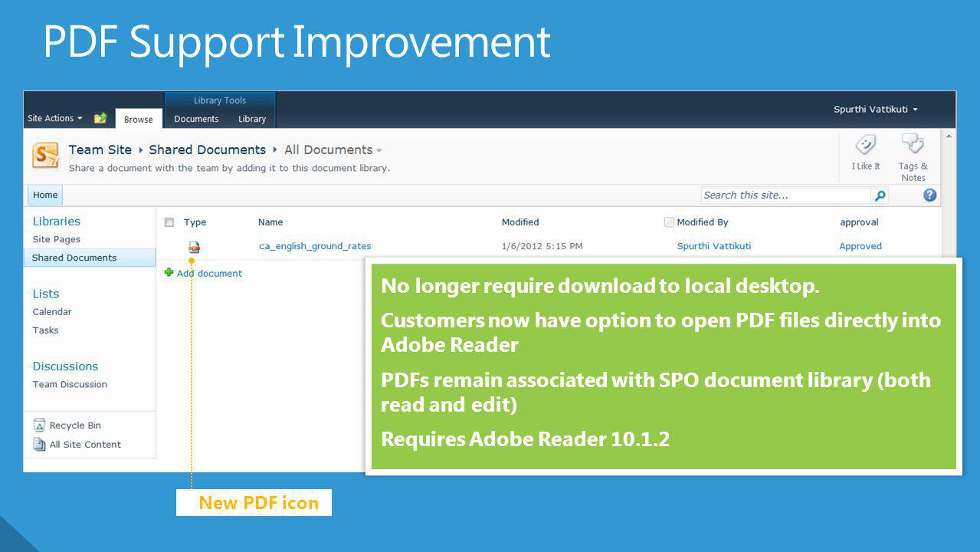Click the green plus Add document icon
The image size is (980, 552).
click(x=169, y=273)
